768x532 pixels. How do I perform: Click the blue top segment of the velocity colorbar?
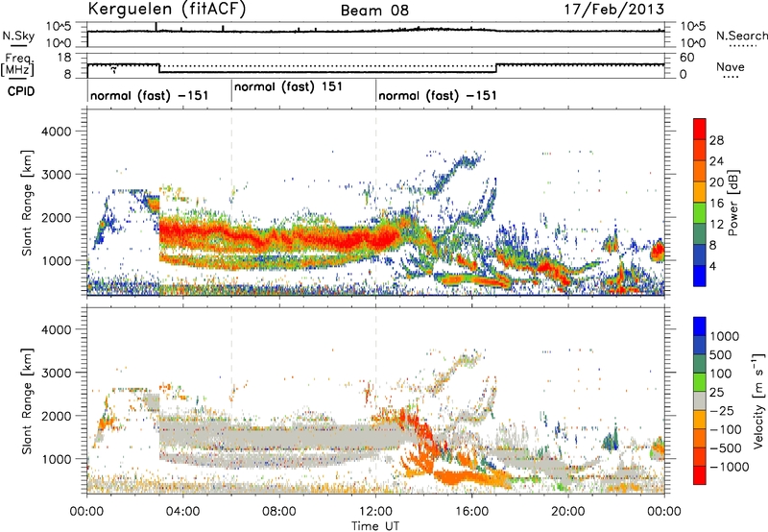(x=700, y=326)
